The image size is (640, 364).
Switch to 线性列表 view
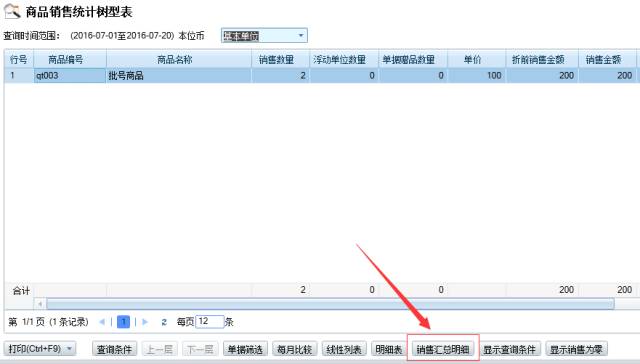click(344, 349)
